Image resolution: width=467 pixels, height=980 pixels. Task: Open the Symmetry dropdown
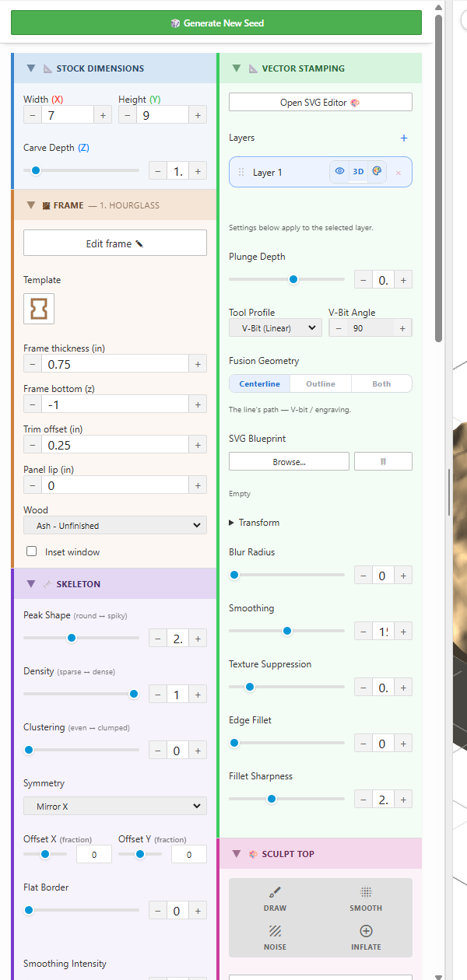pos(115,806)
